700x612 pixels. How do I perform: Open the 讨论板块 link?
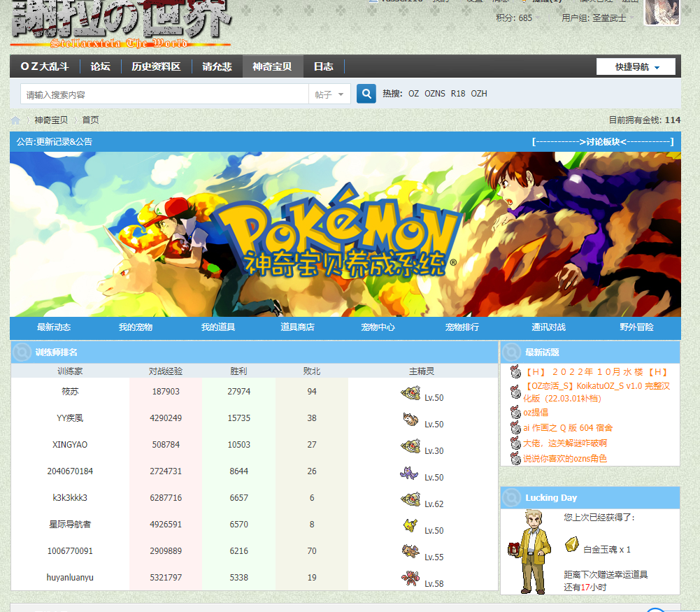tap(603, 142)
